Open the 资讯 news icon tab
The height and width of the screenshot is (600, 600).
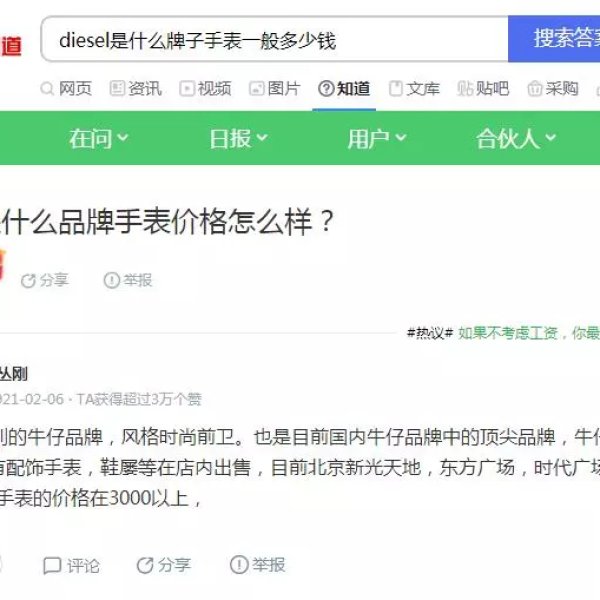[x=116, y=89]
